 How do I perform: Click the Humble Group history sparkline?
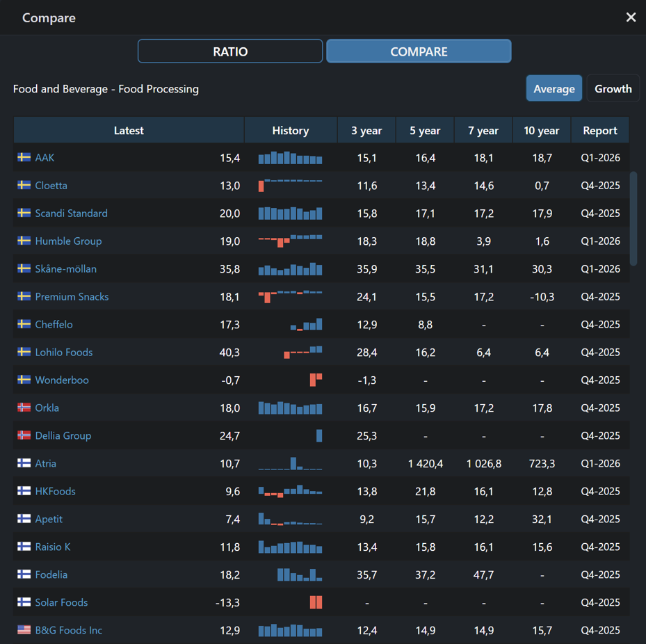point(291,241)
